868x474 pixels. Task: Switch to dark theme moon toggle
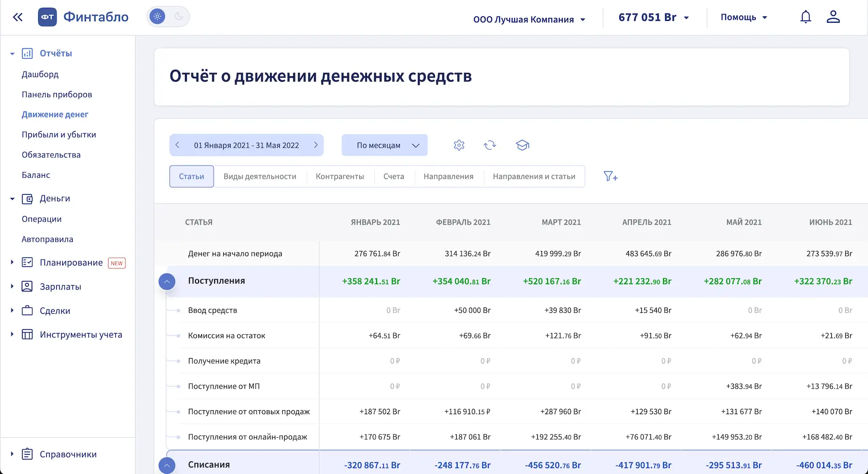pyautogui.click(x=179, y=16)
